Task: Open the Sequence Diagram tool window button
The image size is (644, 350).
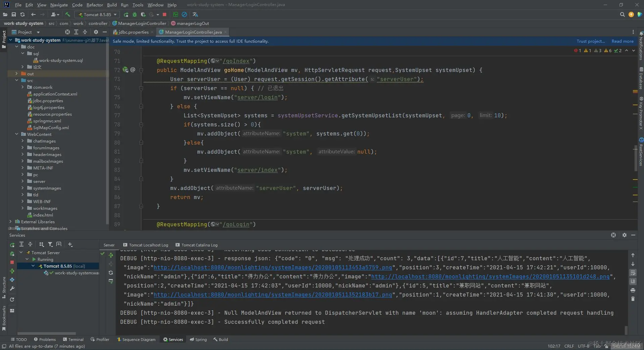Action: (136, 340)
